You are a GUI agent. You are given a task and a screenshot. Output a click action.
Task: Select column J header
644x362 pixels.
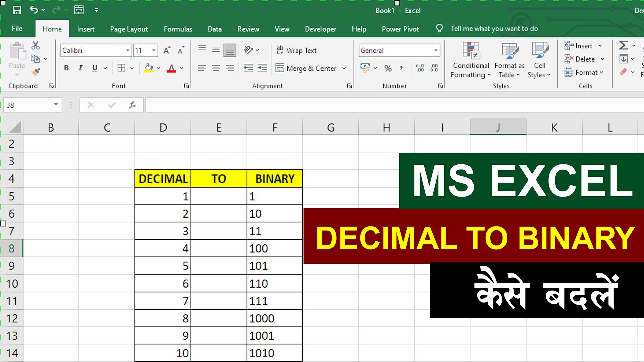click(x=498, y=127)
